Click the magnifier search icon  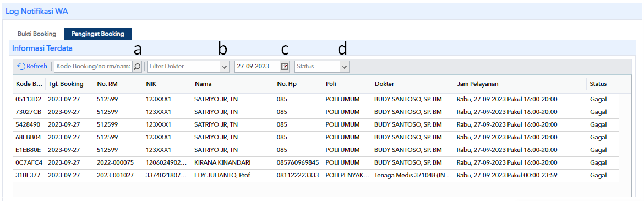[x=138, y=66]
